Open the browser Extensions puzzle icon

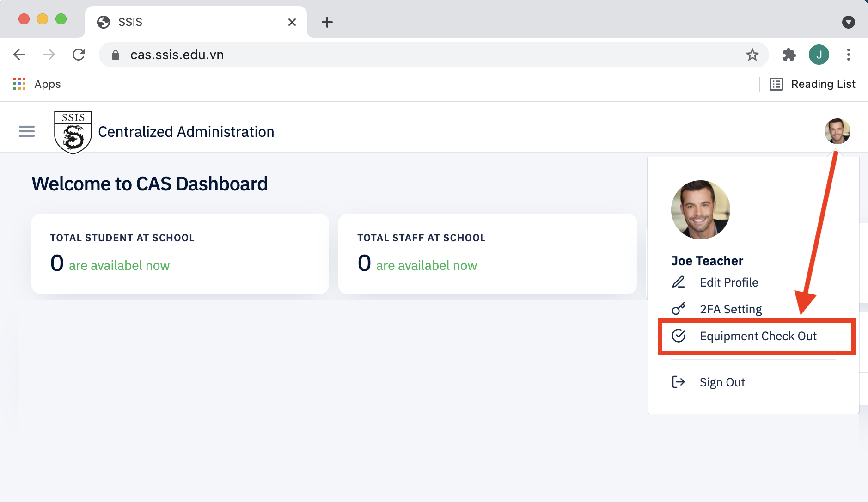[789, 55]
